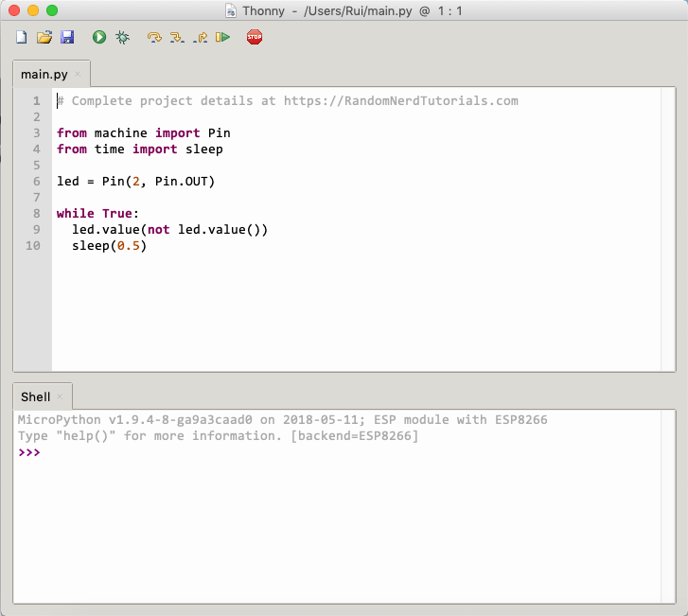Viewport: 688px width, 616px height.
Task: Save the script with the floppy disk icon
Action: 67,38
